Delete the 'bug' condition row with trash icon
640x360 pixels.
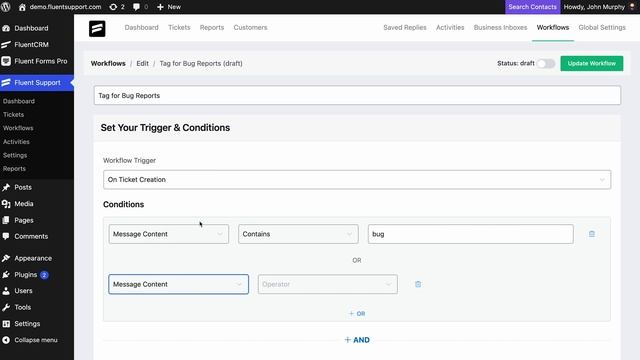click(591, 234)
